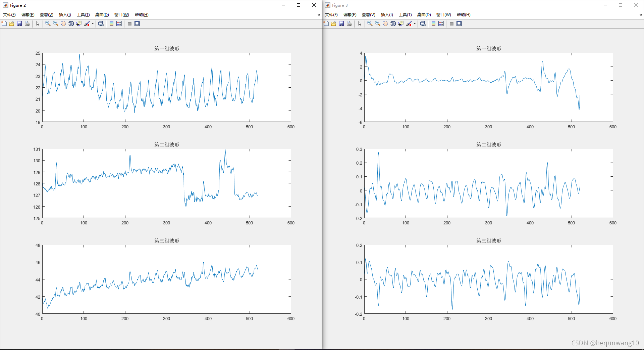644x350 pixels.
Task: Open 编辑(E) menu in Figure 3
Action: coord(350,15)
